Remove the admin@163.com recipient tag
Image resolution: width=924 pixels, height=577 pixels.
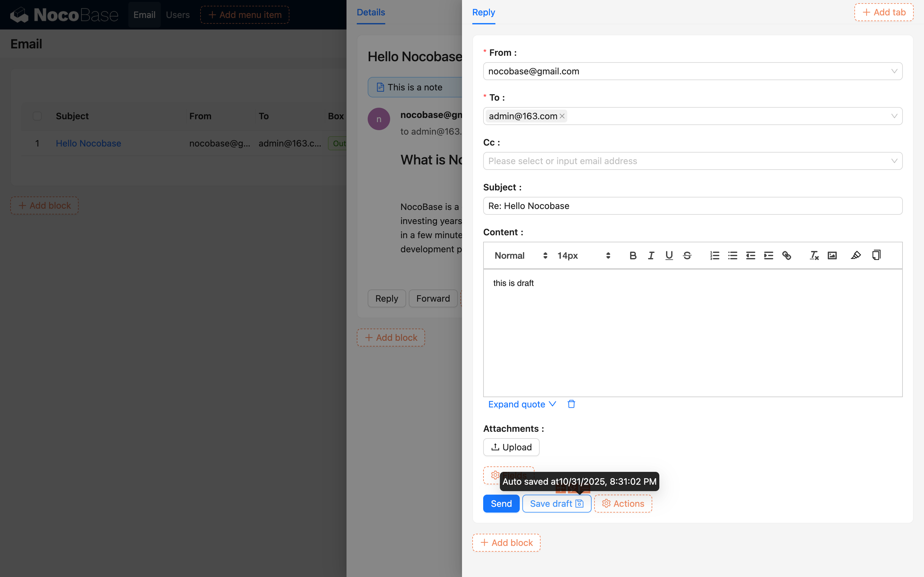562,116
